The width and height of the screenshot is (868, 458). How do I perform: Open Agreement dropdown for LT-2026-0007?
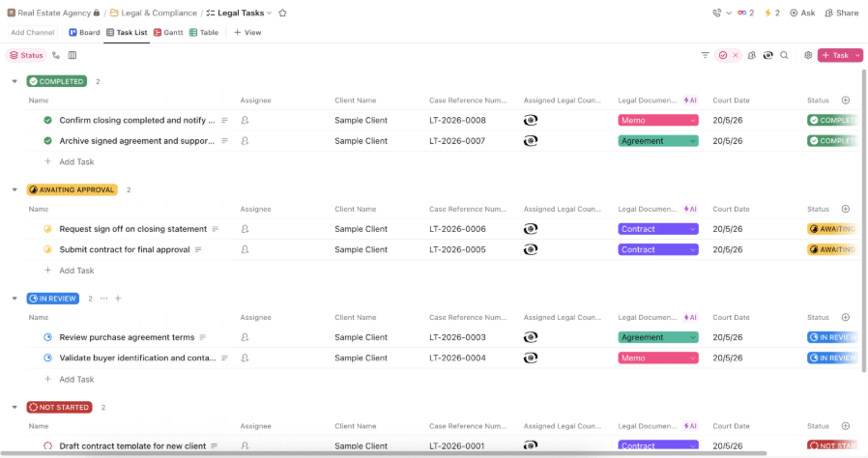tap(658, 141)
